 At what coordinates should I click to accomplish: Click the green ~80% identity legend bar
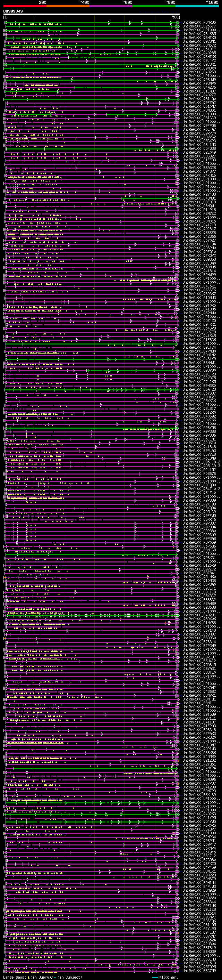(x=154, y=6)
